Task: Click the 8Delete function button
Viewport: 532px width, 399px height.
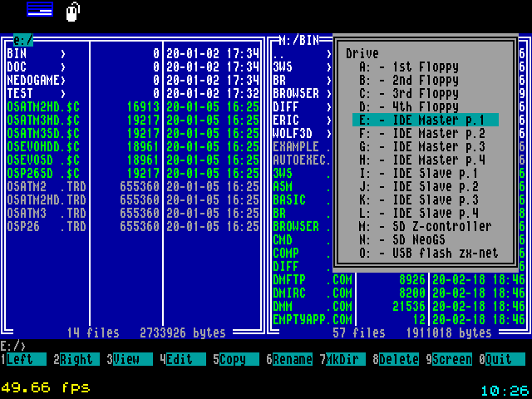Action: coord(399,359)
